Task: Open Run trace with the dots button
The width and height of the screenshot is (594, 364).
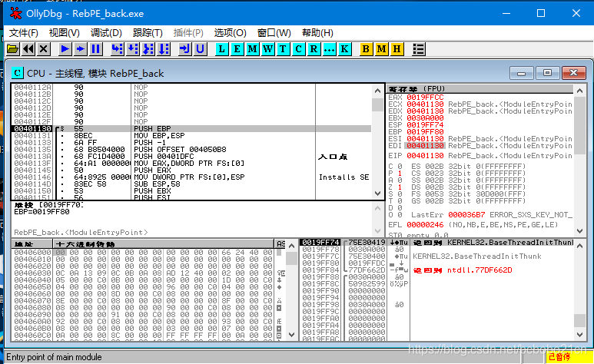Action: [x=329, y=49]
